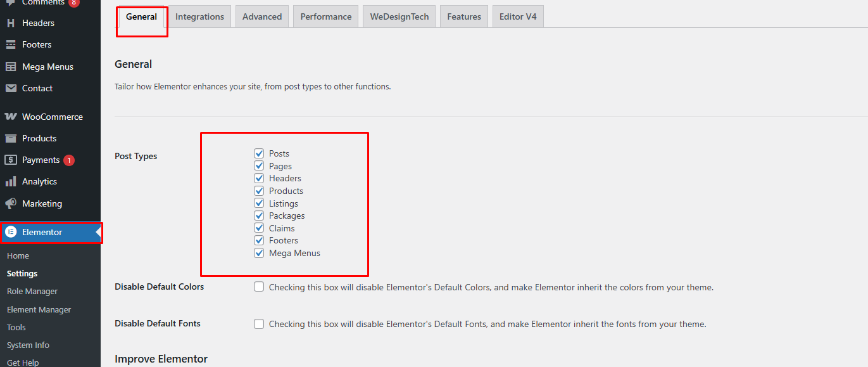Select the Editor V4 tab

coord(518,16)
